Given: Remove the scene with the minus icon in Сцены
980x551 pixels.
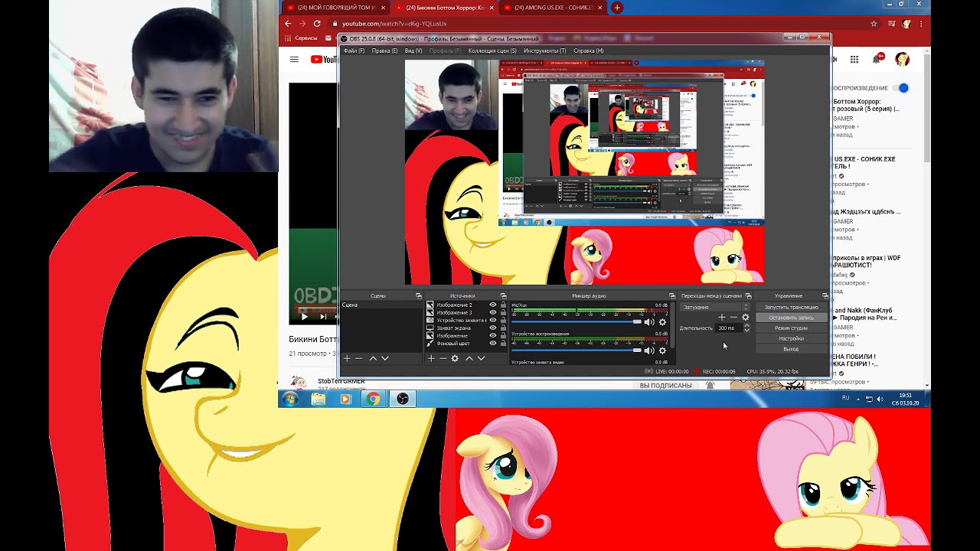Looking at the screenshot, I should (358, 358).
